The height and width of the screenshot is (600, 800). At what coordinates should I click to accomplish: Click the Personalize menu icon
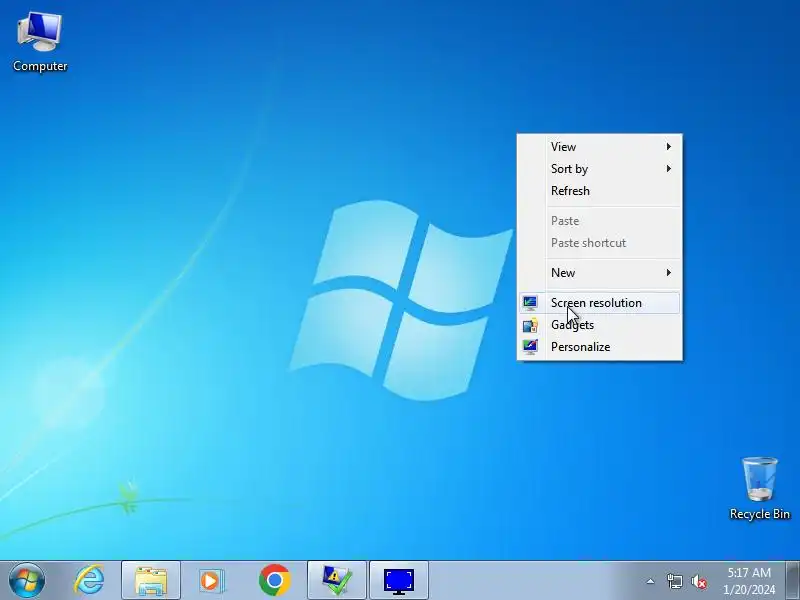[530, 347]
